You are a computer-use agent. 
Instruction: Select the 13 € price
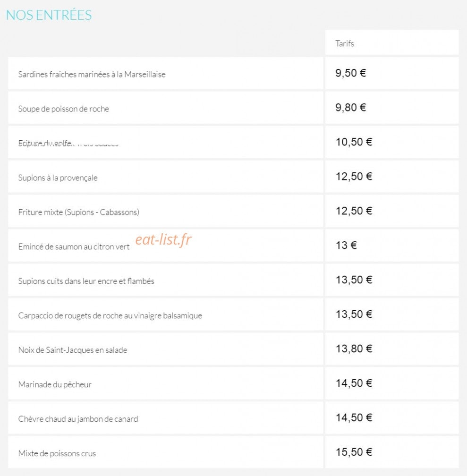346,245
